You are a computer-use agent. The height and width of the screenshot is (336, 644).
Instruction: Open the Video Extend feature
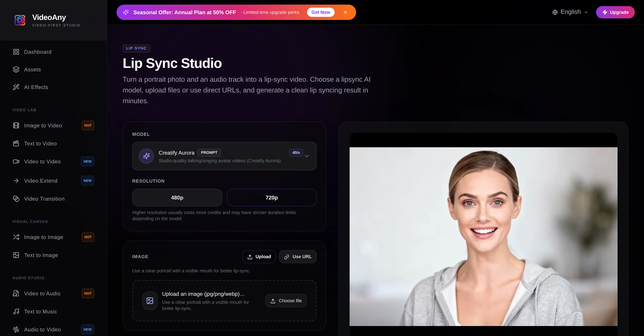[x=41, y=180]
